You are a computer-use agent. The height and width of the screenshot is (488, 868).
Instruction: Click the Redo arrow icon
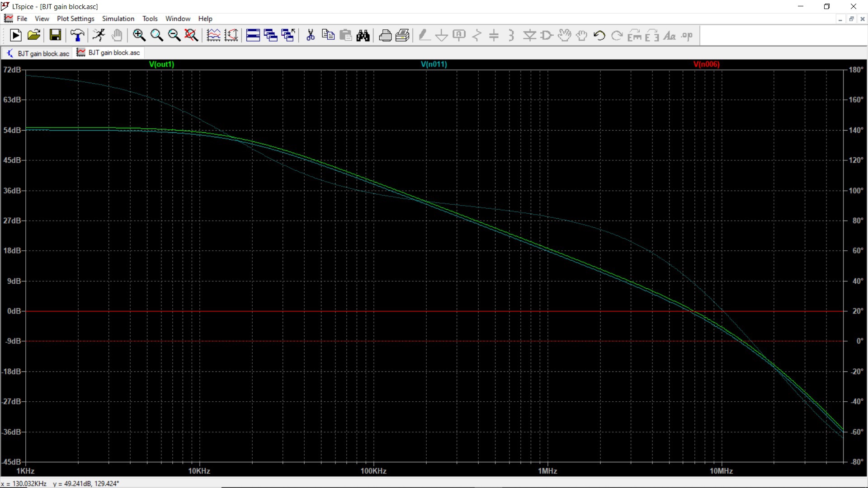click(617, 35)
